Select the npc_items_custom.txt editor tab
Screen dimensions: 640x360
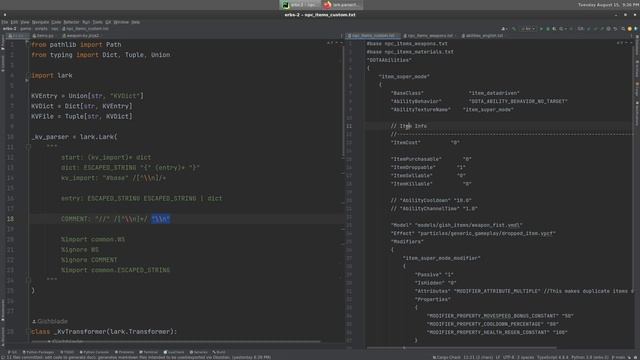(373, 36)
